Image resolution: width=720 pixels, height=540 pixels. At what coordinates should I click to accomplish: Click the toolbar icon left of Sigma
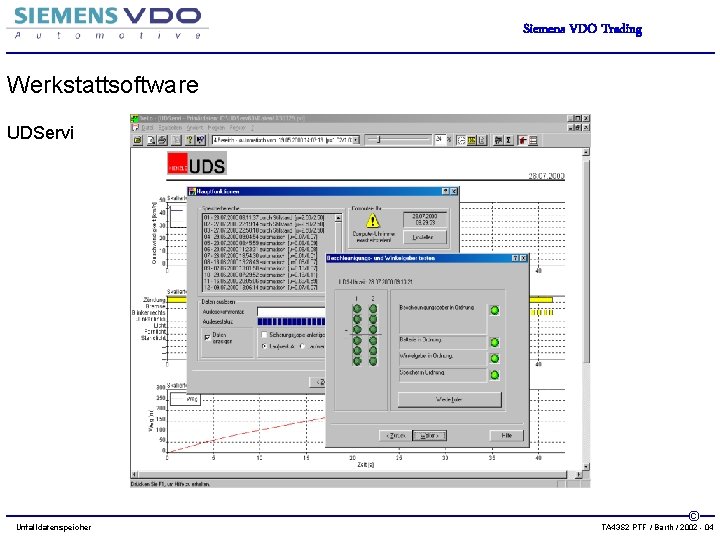[498, 141]
